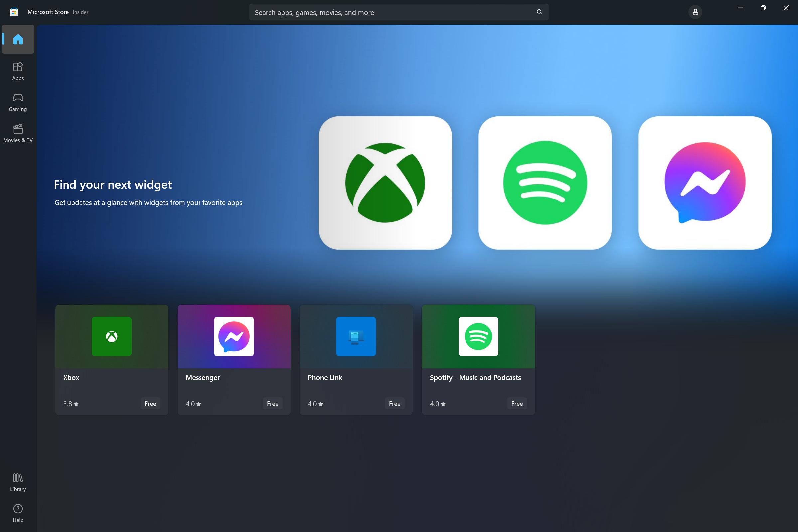Navigate to the Home section
Screen dimensions: 798x532
17,39
